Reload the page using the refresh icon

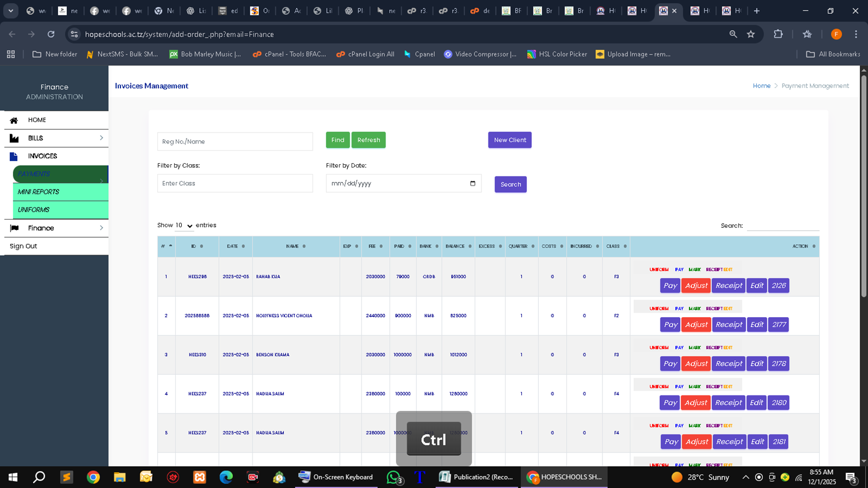51,35
